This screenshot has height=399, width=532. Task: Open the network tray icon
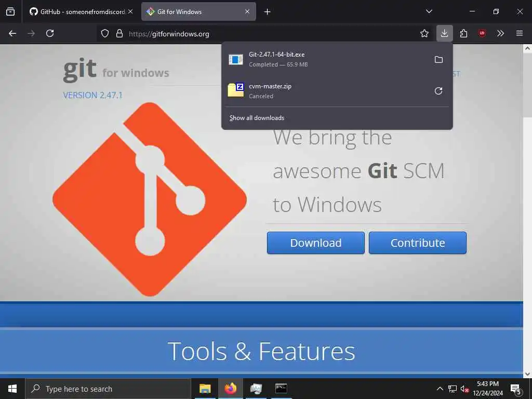click(453, 389)
